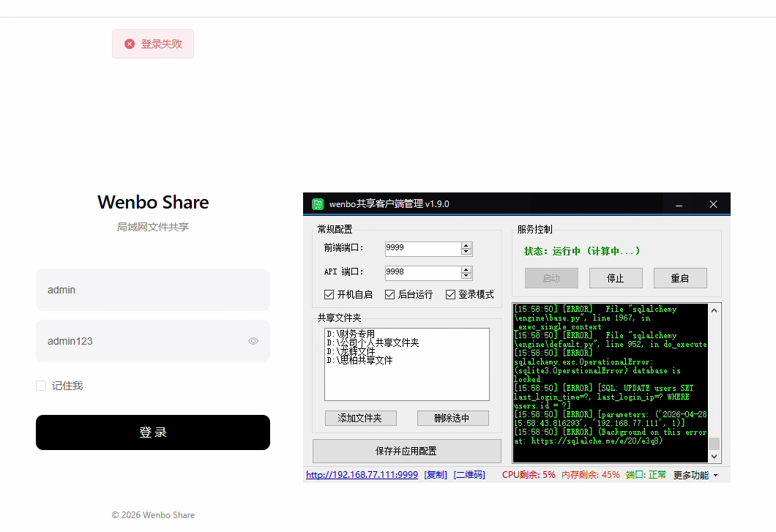Image resolution: width=776 pixels, height=532 pixels.
Task: Uncheck 后台运行 option
Action: 390,295
